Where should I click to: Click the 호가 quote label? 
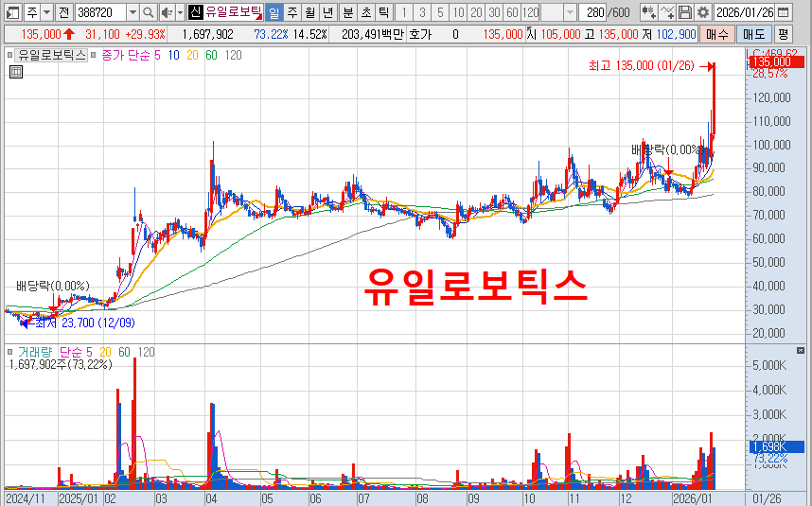[x=420, y=35]
